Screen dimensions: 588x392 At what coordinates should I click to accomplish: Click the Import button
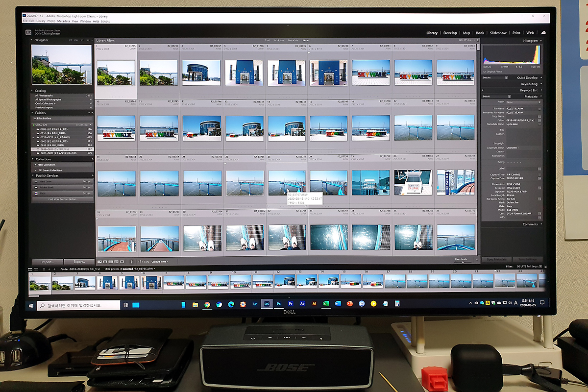pyautogui.click(x=48, y=262)
